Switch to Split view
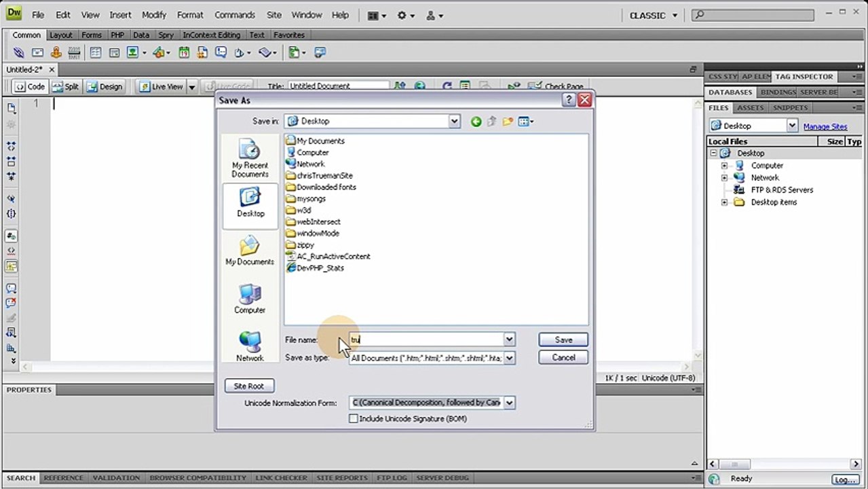The image size is (868, 489). click(65, 87)
